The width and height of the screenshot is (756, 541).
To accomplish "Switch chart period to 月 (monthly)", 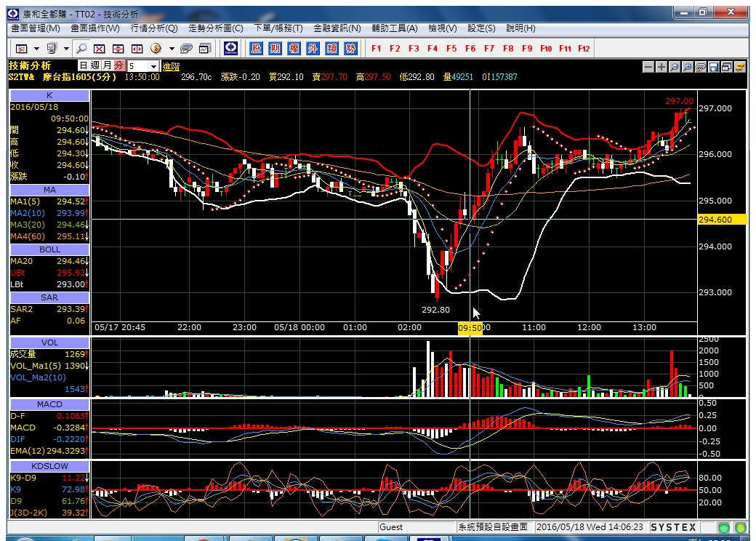I will coord(107,65).
